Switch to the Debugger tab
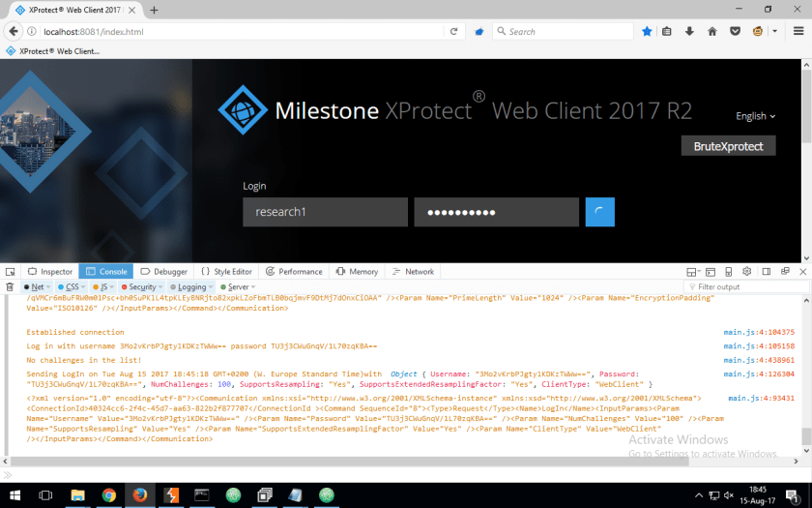This screenshot has height=508, width=812. tap(163, 272)
